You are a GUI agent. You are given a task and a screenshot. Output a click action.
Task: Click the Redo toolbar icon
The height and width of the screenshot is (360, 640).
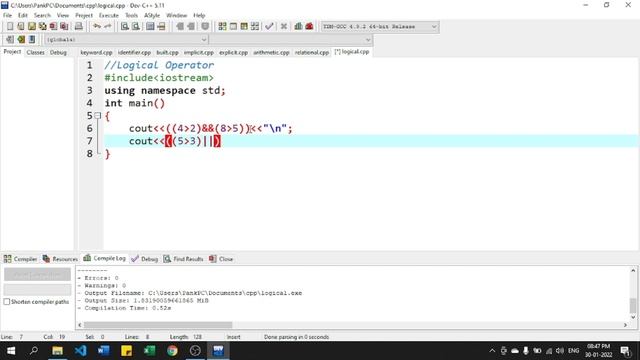tap(108, 27)
